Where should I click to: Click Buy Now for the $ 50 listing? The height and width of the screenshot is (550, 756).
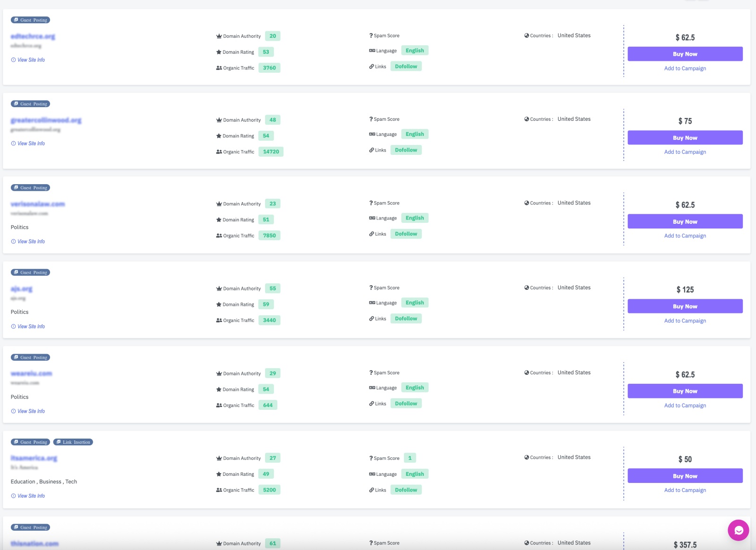tap(685, 476)
